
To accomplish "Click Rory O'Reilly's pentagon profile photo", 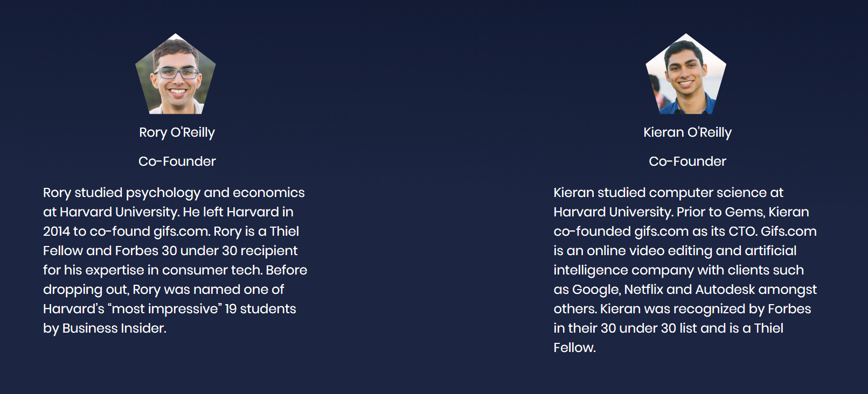I will (176, 74).
